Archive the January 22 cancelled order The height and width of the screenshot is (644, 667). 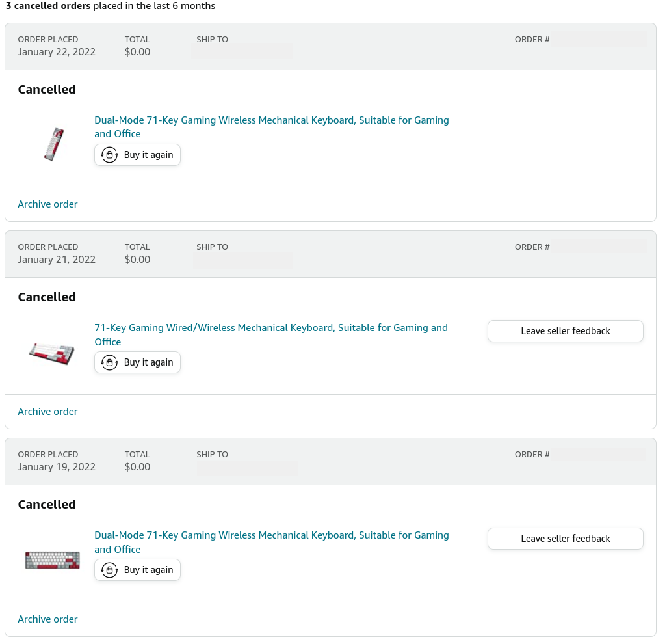[47, 204]
